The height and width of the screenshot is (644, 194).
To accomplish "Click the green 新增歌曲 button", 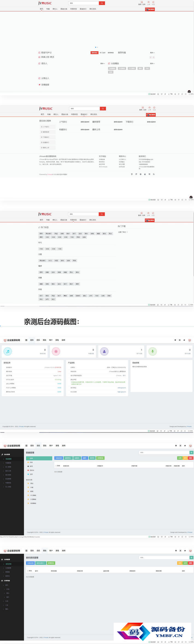I will (100, 458).
